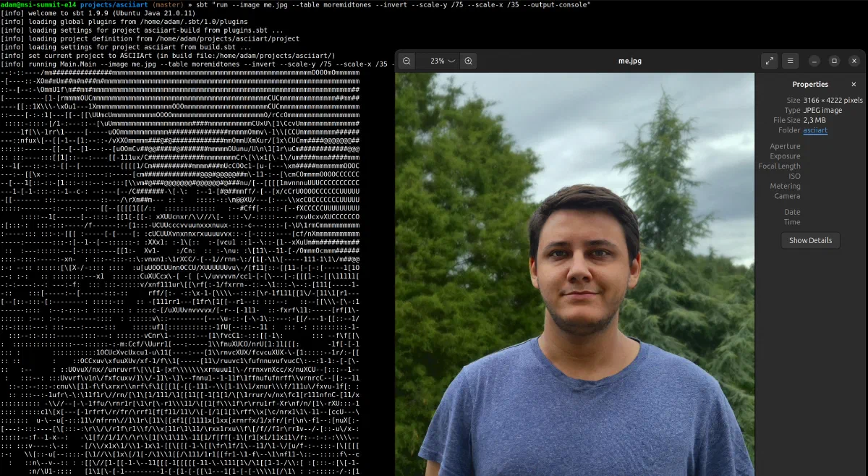Image resolution: width=868 pixels, height=476 pixels.
Task: Minimize the image viewer window
Action: (815, 61)
